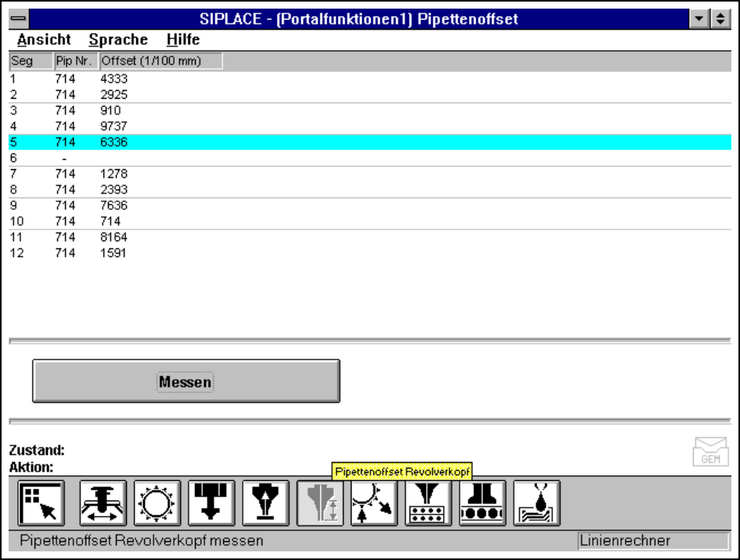
Task: Select segment 9 row with offset 7636
Action: 370,205
